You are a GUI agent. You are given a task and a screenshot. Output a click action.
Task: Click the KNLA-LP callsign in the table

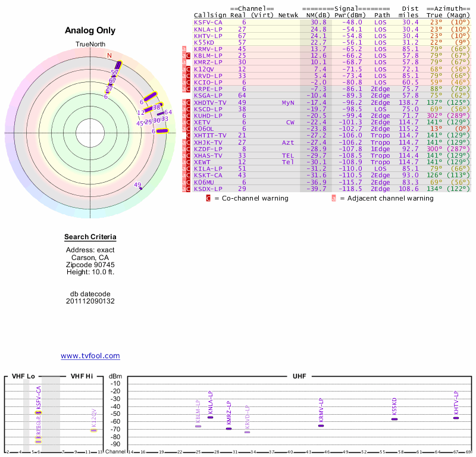tap(208, 29)
